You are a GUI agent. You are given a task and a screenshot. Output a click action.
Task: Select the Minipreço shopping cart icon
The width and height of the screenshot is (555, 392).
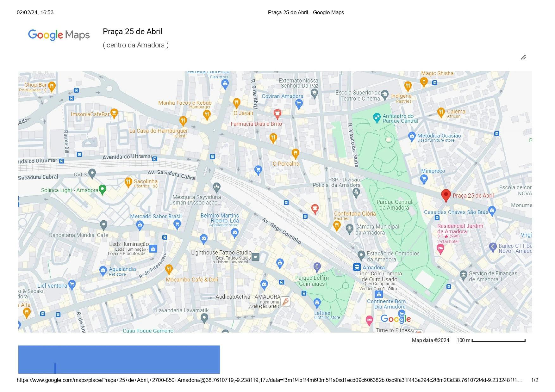pos(424,179)
